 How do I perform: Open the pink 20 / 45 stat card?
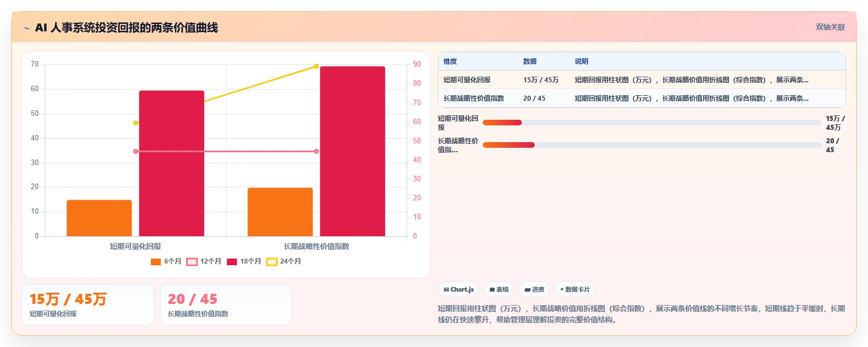226,304
